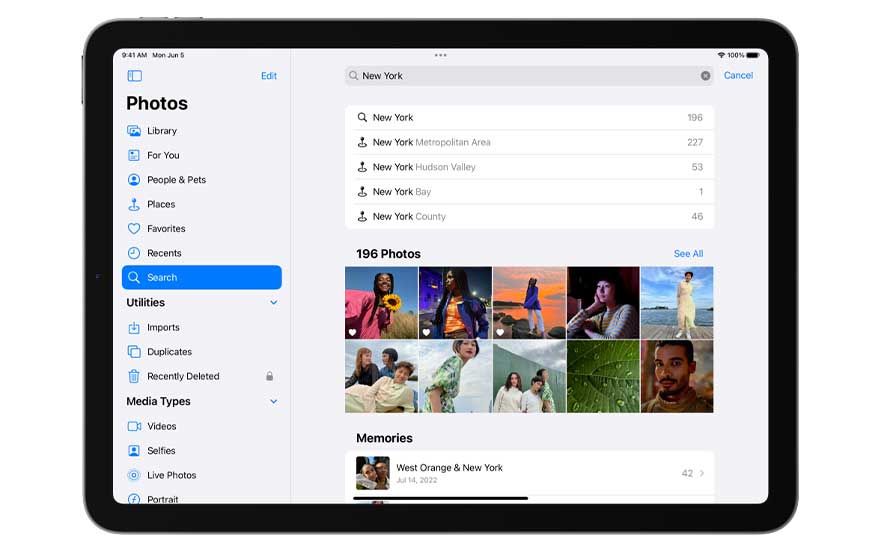Open the West Orange & New York memory
The image size is (880, 550).
[x=530, y=473]
